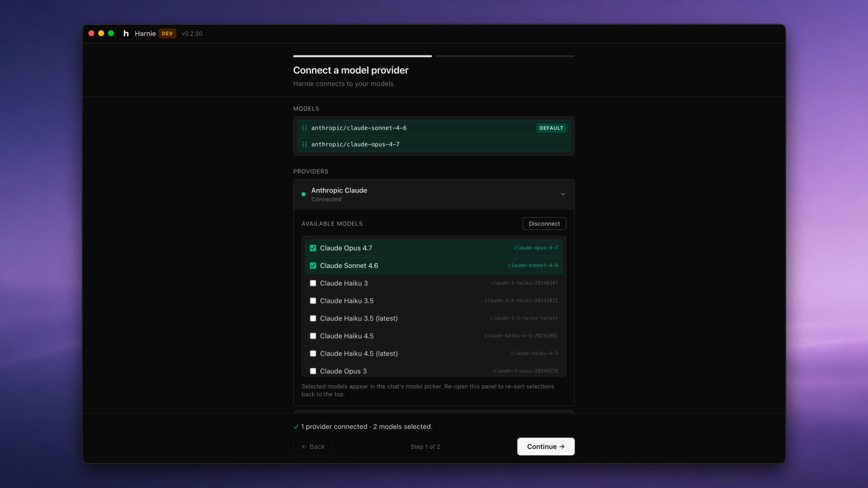Enable the Claude Haiku 3 checkbox
868x488 pixels.
point(313,283)
